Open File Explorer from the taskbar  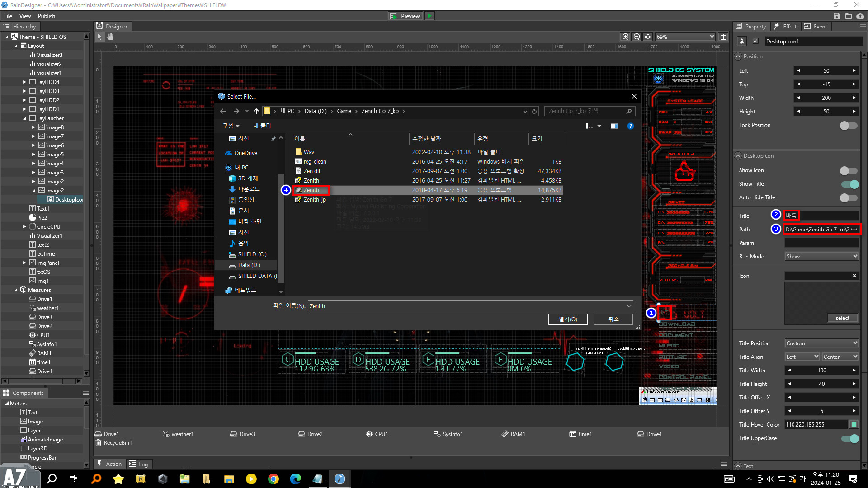coord(229,479)
